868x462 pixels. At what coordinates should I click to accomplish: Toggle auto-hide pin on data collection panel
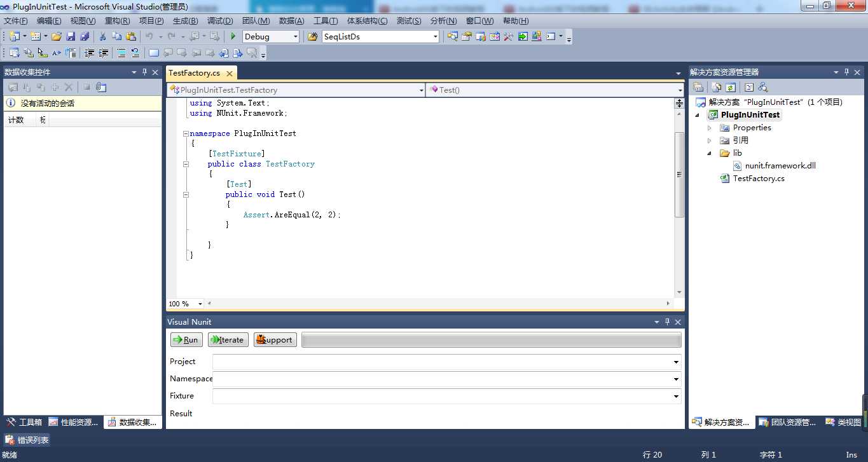click(x=144, y=72)
